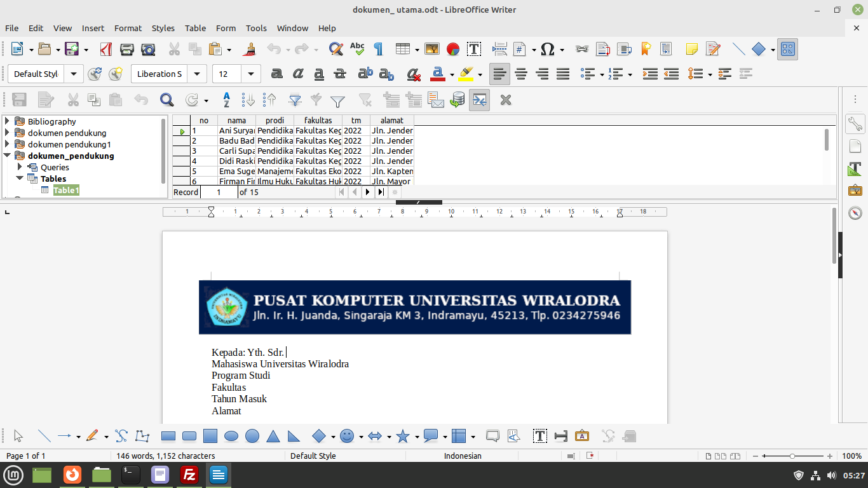Enable Center horizontal alignment
The width and height of the screenshot is (868, 488).
point(521,74)
